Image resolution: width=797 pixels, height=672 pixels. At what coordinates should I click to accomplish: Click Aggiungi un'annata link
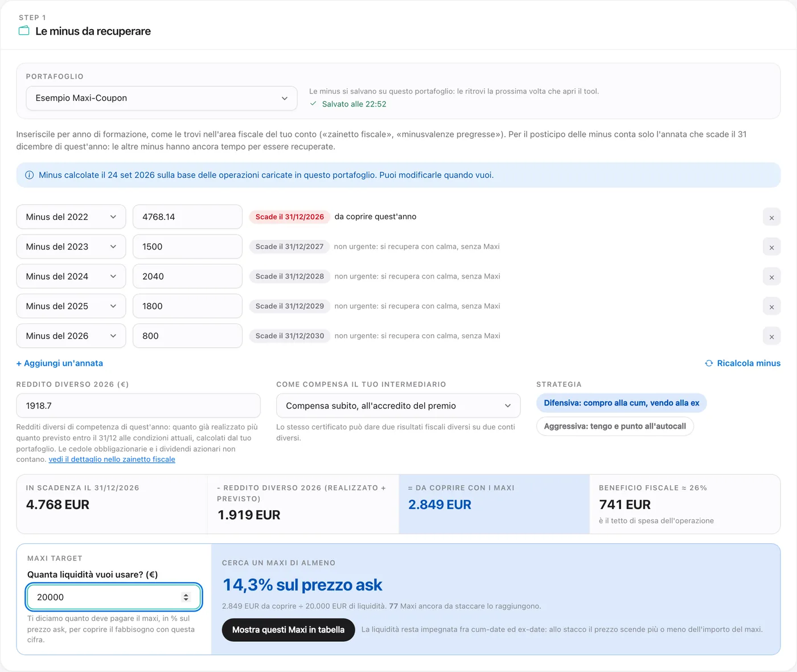(60, 363)
